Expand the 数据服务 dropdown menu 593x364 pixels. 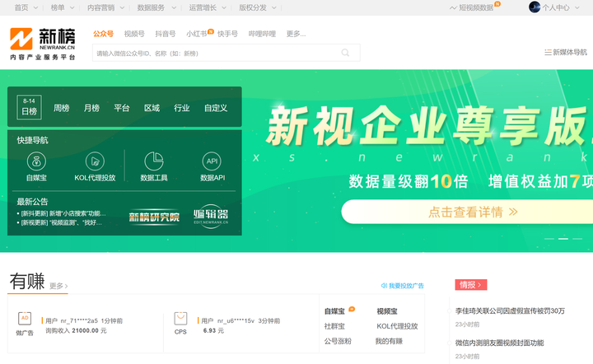pos(174,7)
